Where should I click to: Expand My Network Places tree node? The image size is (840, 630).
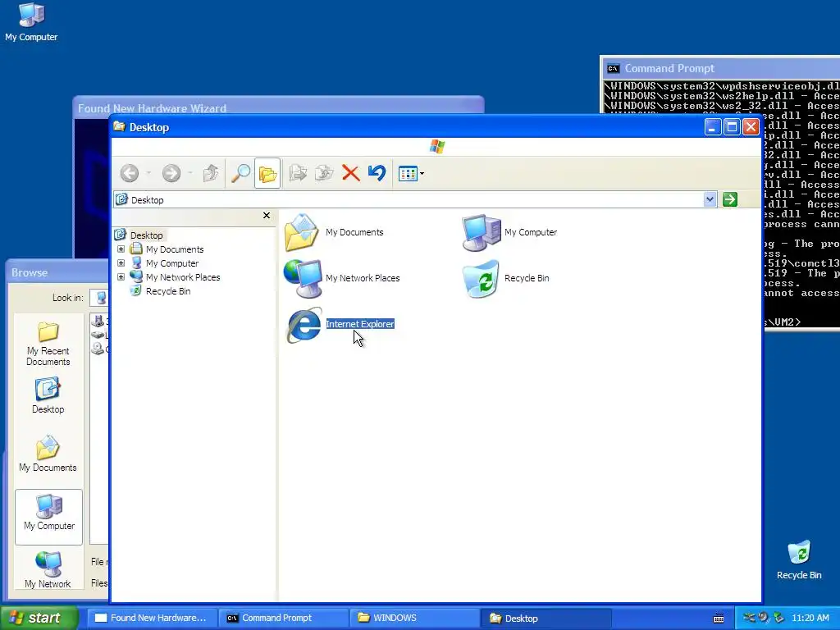(121, 277)
